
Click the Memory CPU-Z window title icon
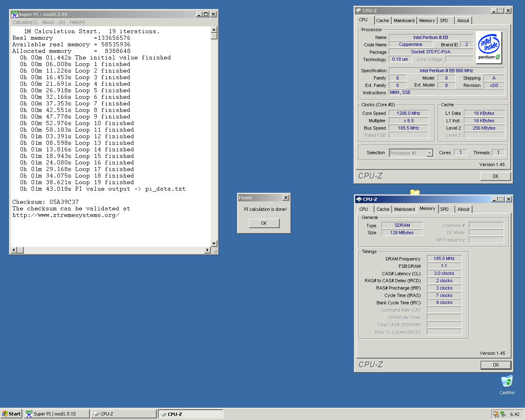point(359,199)
